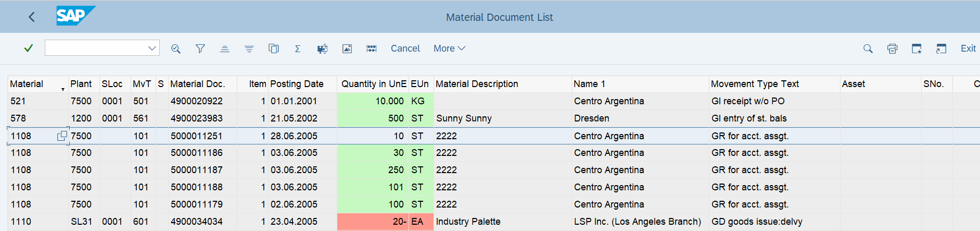The image size is (980, 231).
Task: Select material document 4900034034 cell
Action: pyautogui.click(x=197, y=222)
